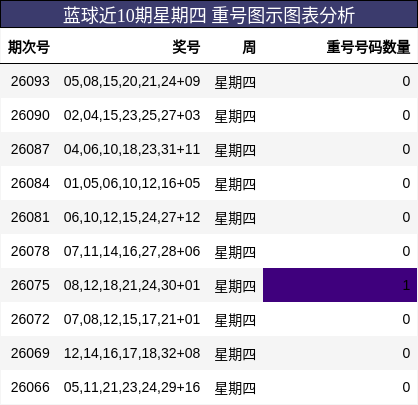418x405 pixels.
Task: Click the title 蓝球近10期星期四 重号图示图表分析
Action: coord(209,15)
